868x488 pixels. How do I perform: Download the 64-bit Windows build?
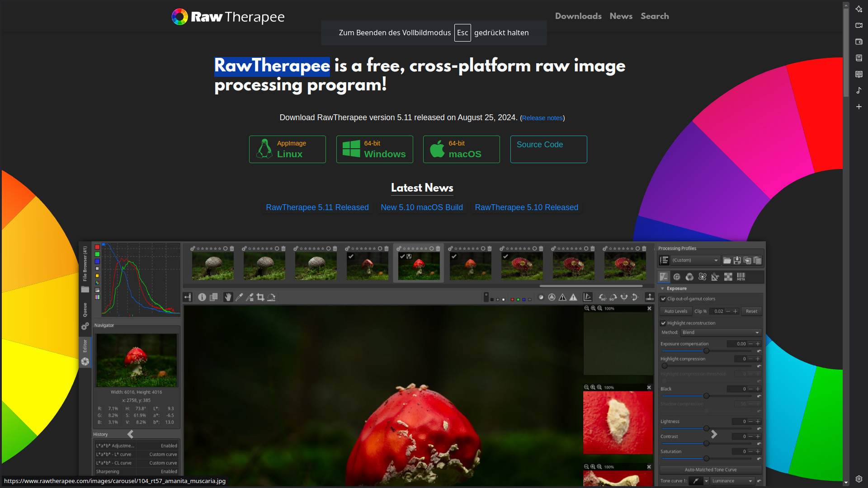click(x=374, y=149)
